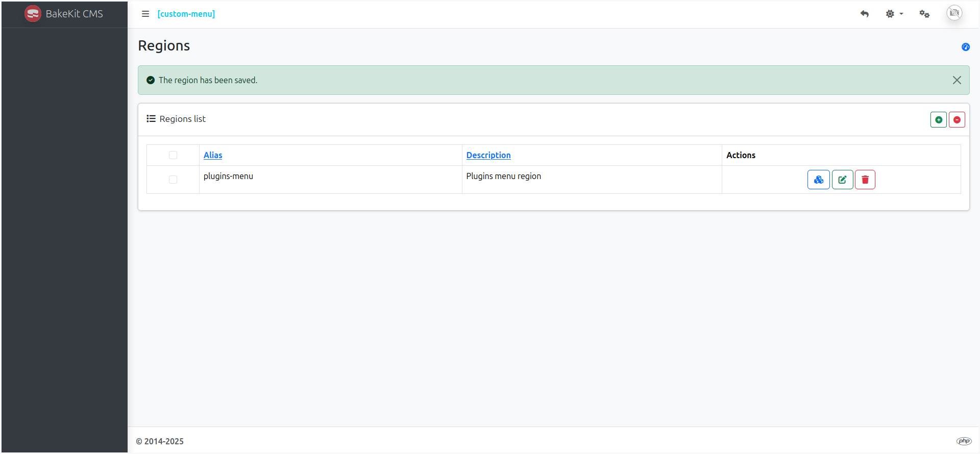Click the BakeKit CMS logo icon
This screenshot has width=980, height=454.
click(x=33, y=14)
